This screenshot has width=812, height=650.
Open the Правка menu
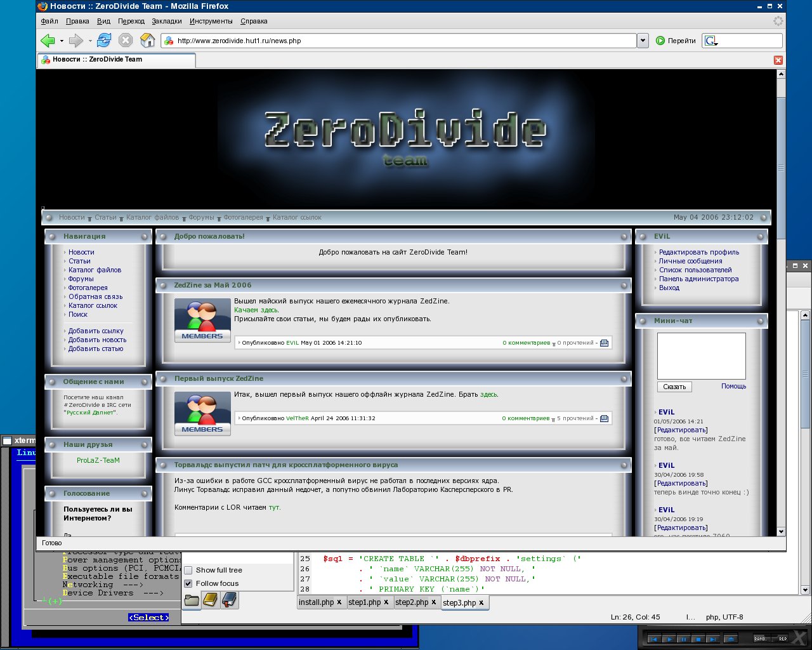tap(77, 21)
